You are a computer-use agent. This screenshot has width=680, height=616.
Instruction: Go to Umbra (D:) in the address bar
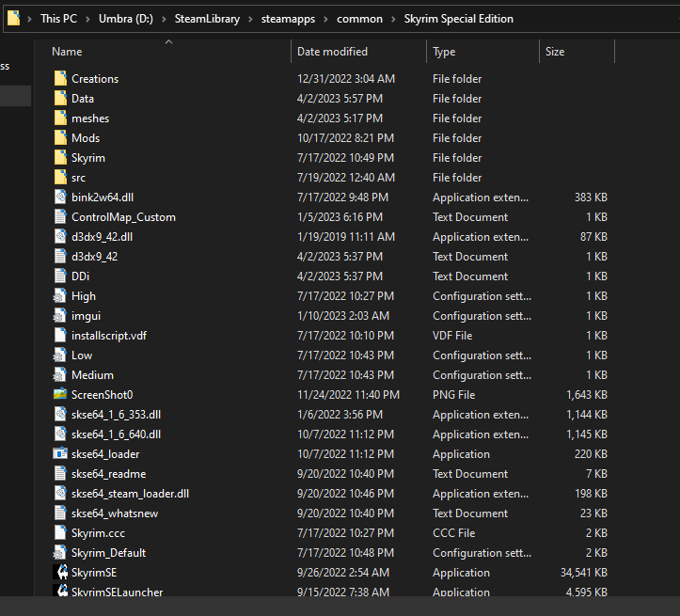(126, 19)
